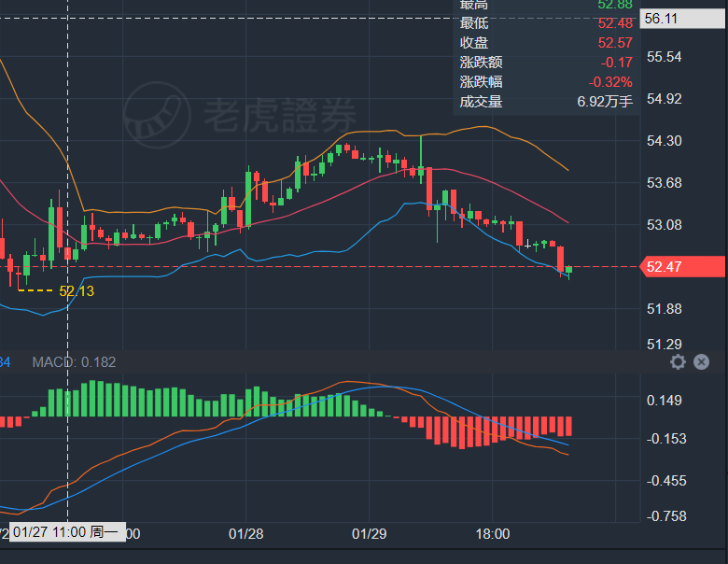Close the MACD indicator panel
Screen dimensions: 728x564
(701, 362)
